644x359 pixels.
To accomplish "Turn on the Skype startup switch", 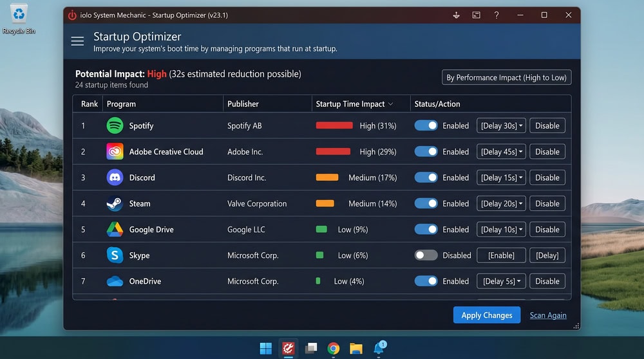I will [426, 255].
